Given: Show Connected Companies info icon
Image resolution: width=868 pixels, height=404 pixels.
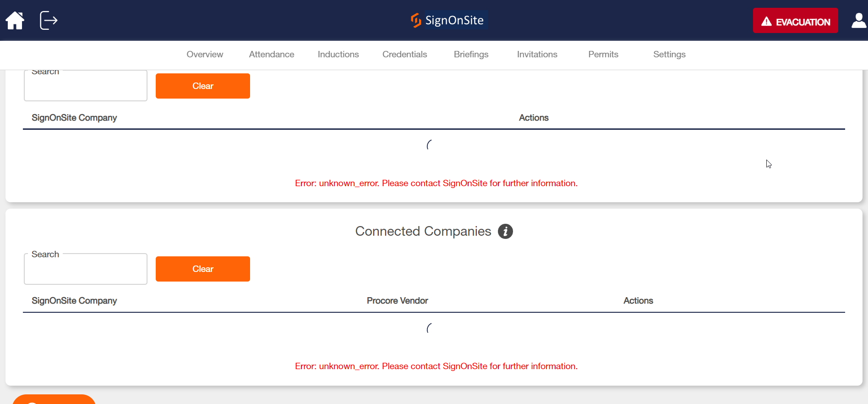Looking at the screenshot, I should [x=505, y=231].
